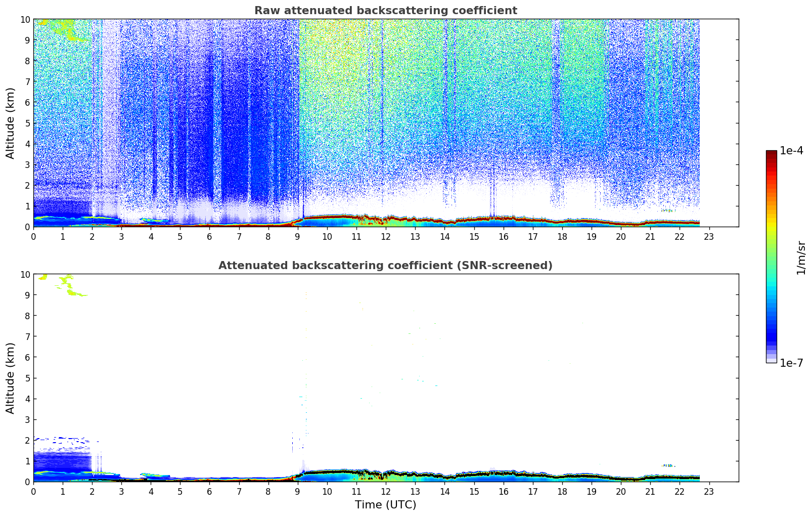The image size is (812, 516).
Task: Click hour tick '6' under the SNR-screened plot
Action: click(210, 492)
